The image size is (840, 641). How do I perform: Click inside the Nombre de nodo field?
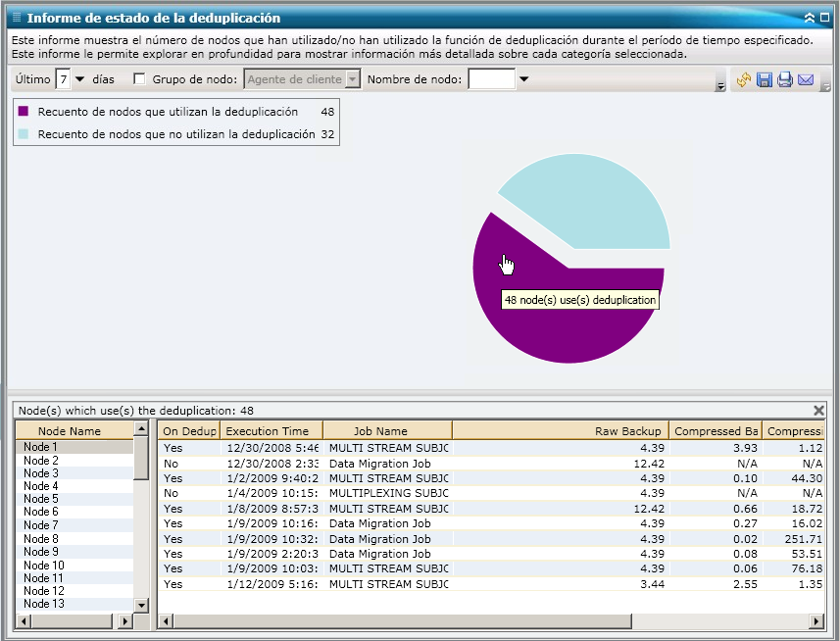491,79
